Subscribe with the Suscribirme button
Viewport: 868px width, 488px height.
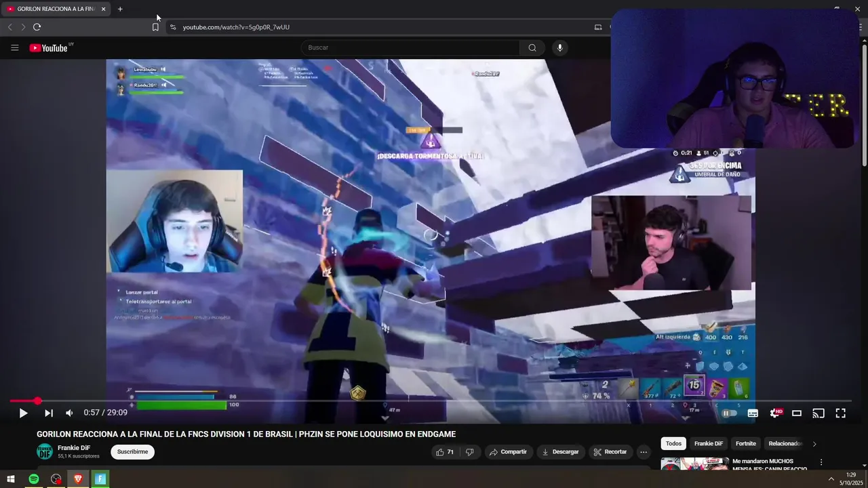click(x=132, y=452)
